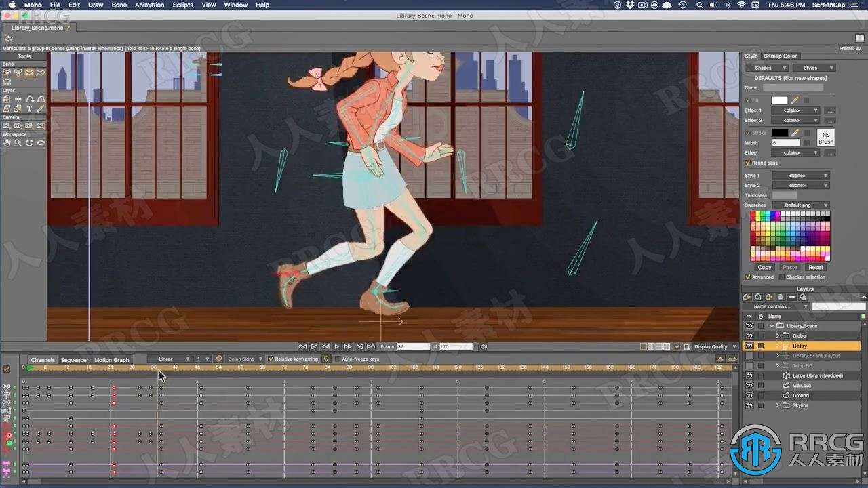This screenshot has width=868, height=488.
Task: Click the Play button in playback controls
Action: tap(336, 346)
